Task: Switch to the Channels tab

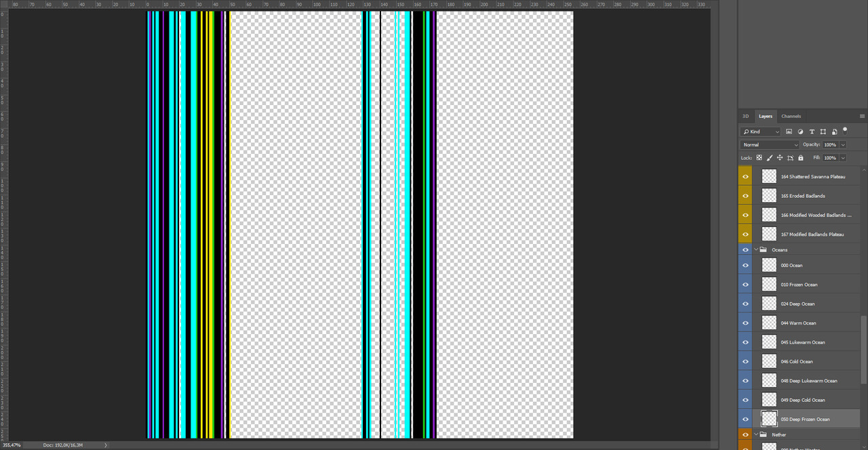Action: 790,116
